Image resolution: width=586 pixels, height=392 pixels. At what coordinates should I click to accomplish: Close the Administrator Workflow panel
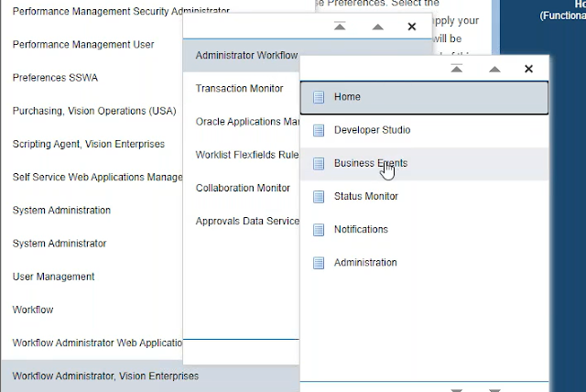[411, 27]
